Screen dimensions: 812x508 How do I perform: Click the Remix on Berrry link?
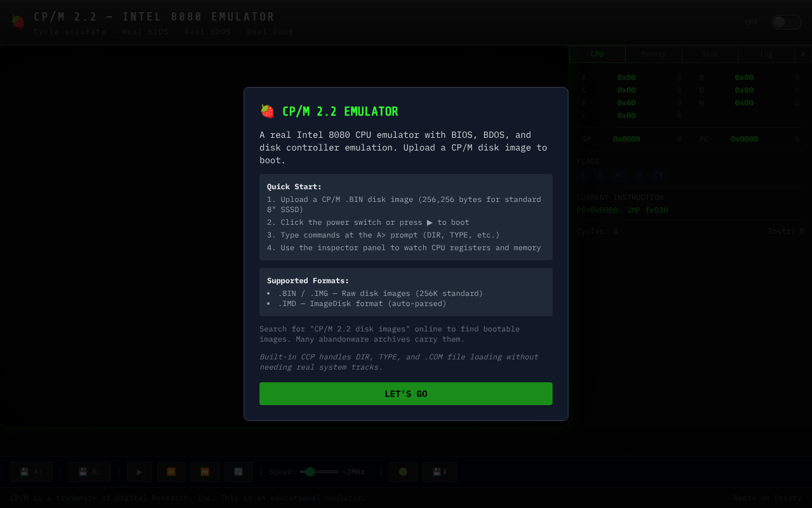(768, 498)
